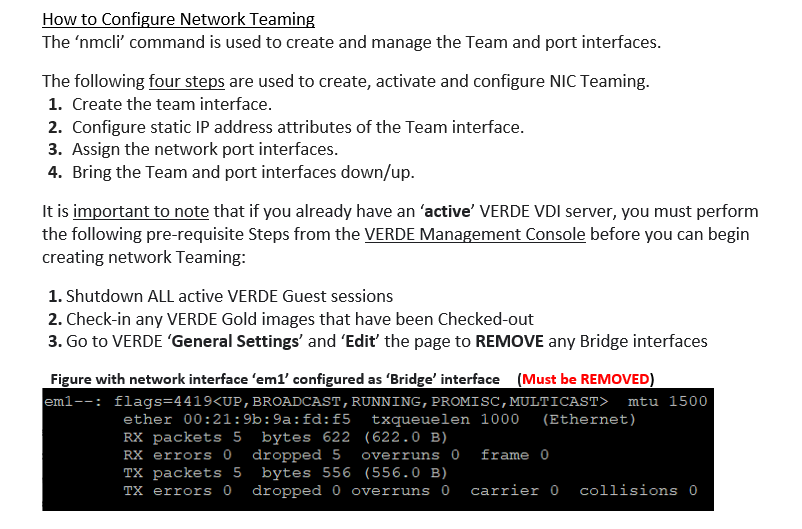
Task: Click the MAC address 00:21:9b:9a:fd:f5
Action: pos(267,420)
